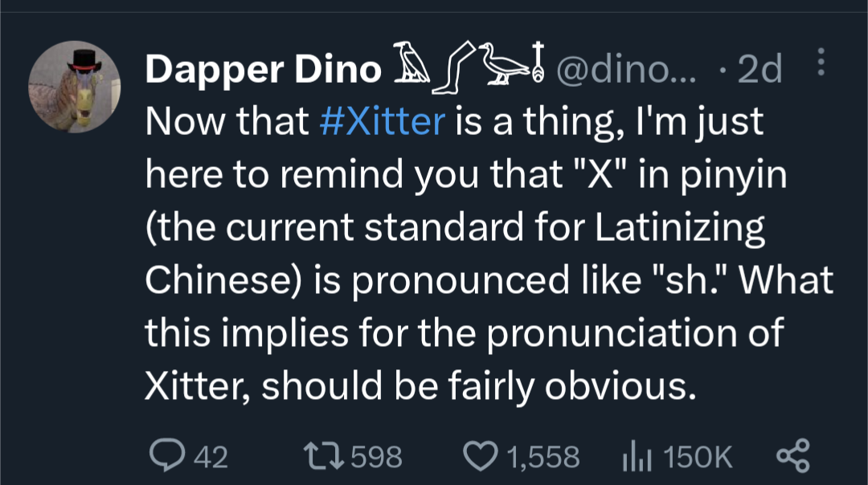Click the share icon on the bottom right
This screenshot has width=868, height=485.
792,454
